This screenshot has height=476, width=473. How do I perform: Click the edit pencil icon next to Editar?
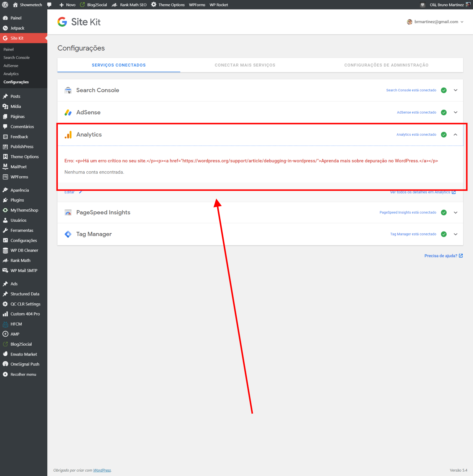pyautogui.click(x=80, y=192)
